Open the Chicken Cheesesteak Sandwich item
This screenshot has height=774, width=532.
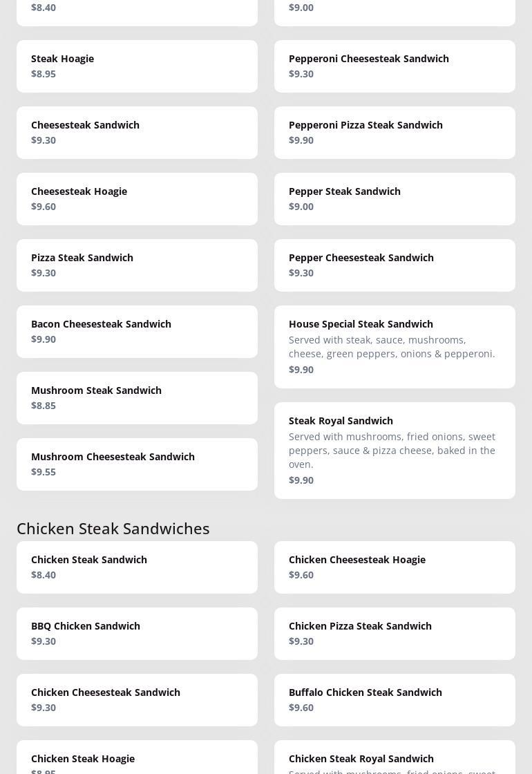point(137,700)
